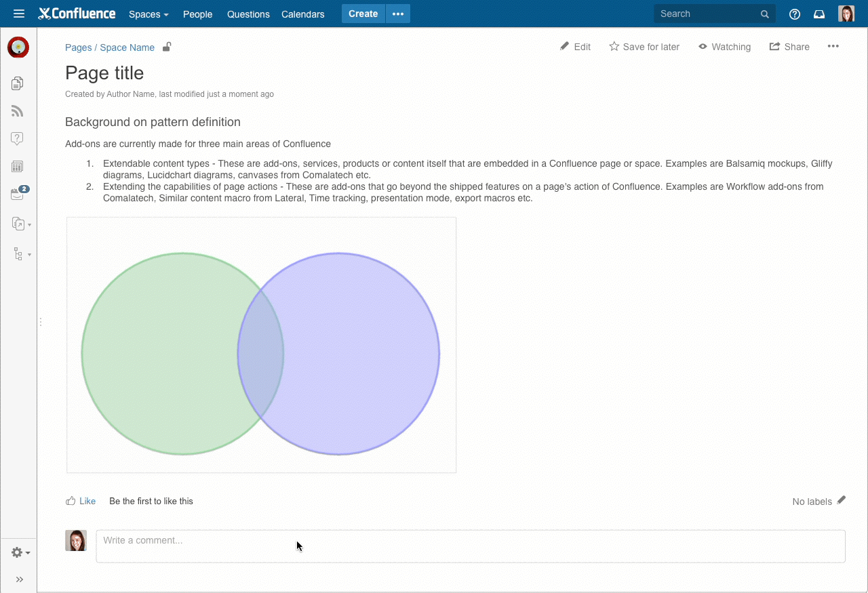
Task: Click the page restrictions padlock icon
Action: tap(167, 47)
